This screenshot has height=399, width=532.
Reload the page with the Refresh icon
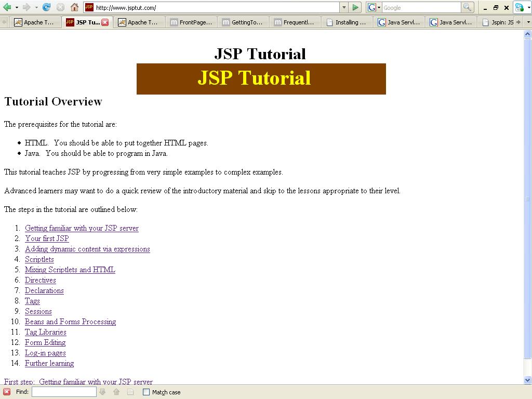pos(46,7)
